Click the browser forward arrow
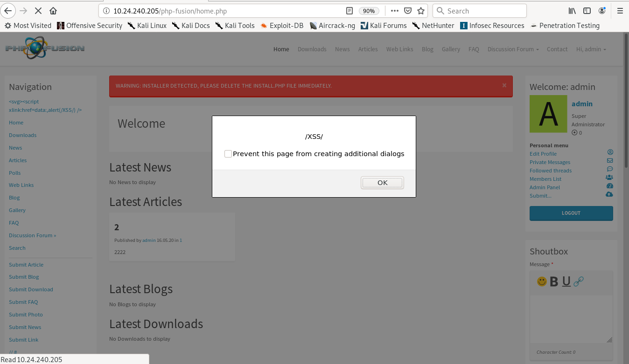This screenshot has height=364, width=629. point(24,11)
